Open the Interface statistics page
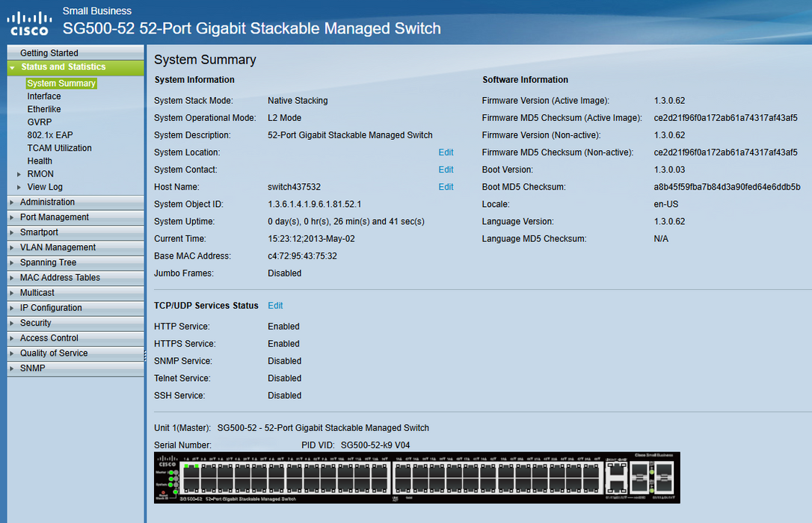The height and width of the screenshot is (523, 812). click(x=44, y=96)
